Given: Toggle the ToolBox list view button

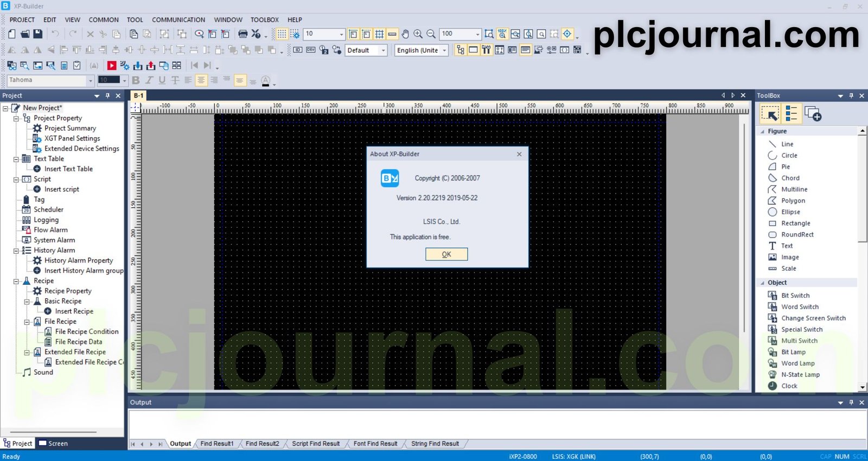Looking at the screenshot, I should click(792, 114).
